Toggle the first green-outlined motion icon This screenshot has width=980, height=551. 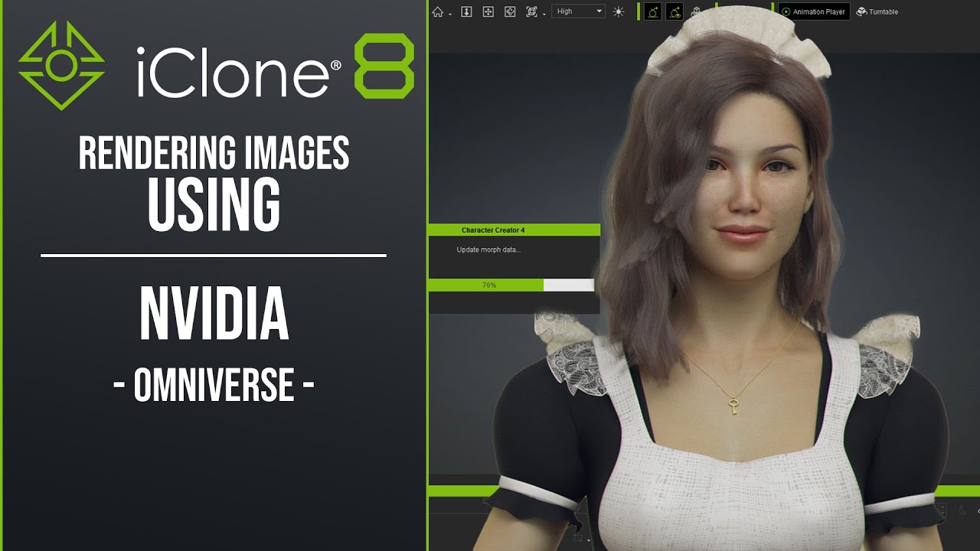[652, 11]
